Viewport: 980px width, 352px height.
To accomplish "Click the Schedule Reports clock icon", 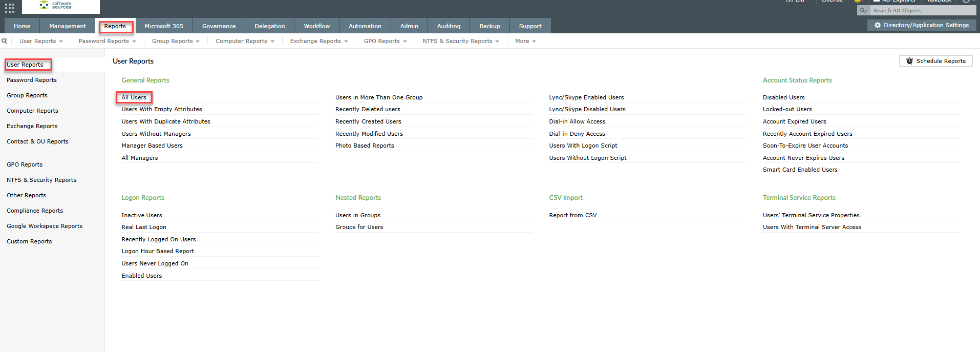I will (x=909, y=61).
